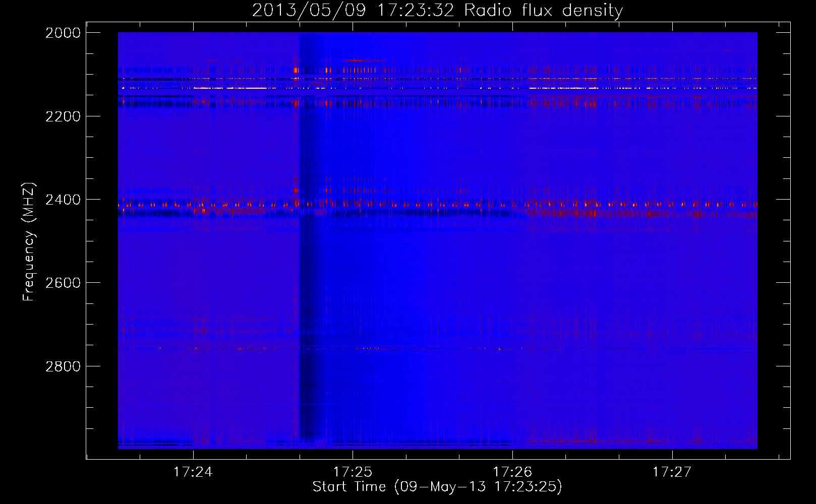Click the "Frequency (MHZ)" y-axis label
The image size is (816, 504).
[29, 241]
